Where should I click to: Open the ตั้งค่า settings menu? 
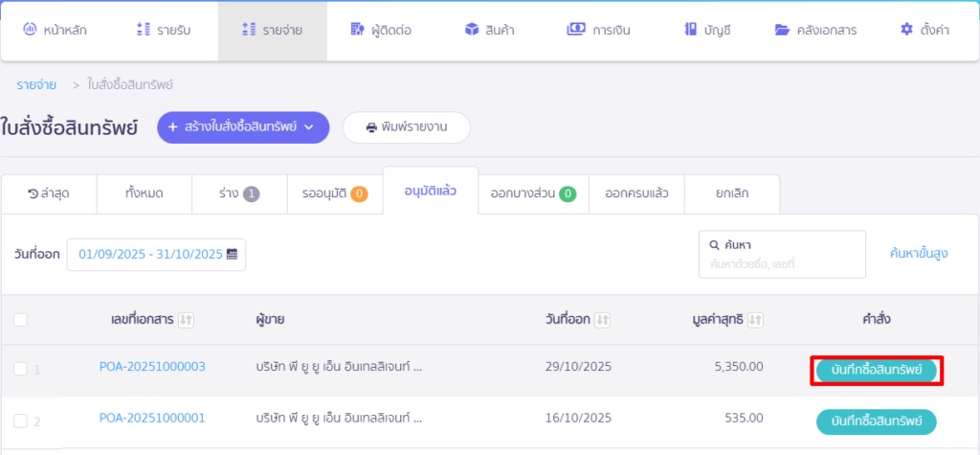(925, 30)
